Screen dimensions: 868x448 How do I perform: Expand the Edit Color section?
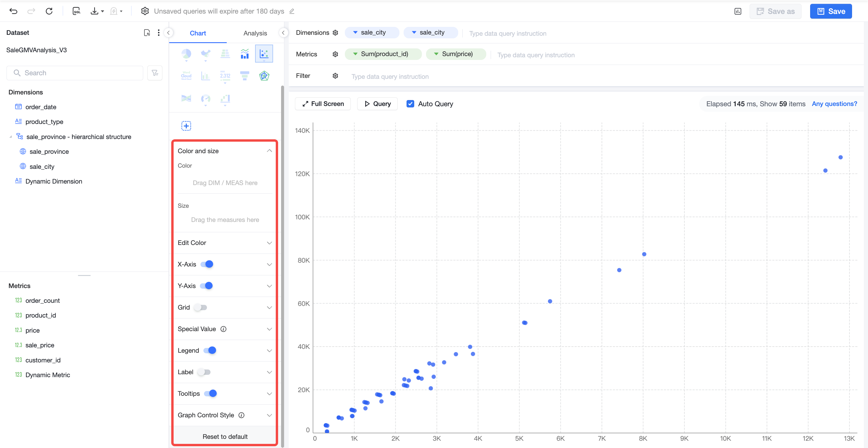point(224,243)
